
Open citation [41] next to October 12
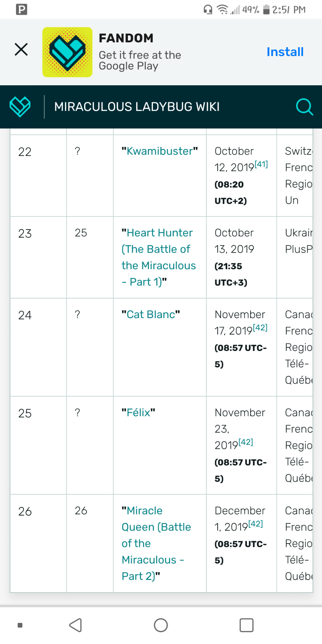[x=261, y=164]
